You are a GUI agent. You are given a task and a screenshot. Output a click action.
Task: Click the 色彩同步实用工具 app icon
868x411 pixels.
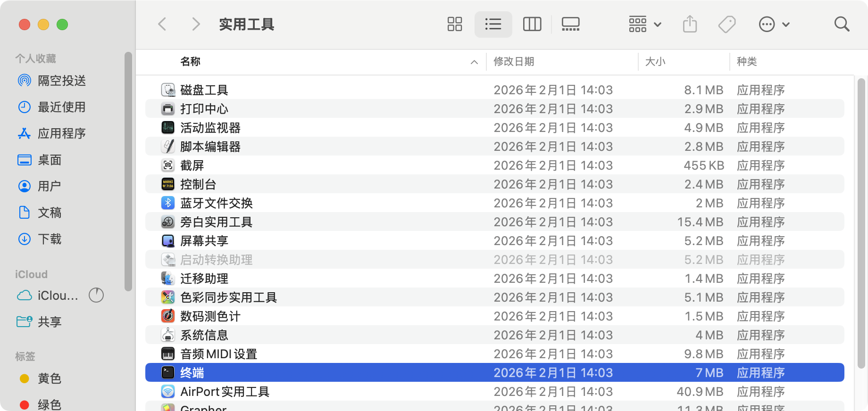click(x=168, y=297)
